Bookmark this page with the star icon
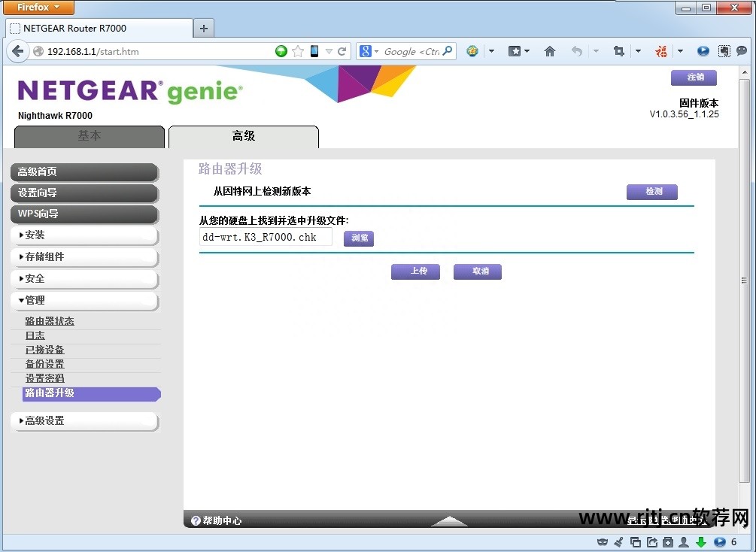The height and width of the screenshot is (552, 756). click(x=298, y=51)
